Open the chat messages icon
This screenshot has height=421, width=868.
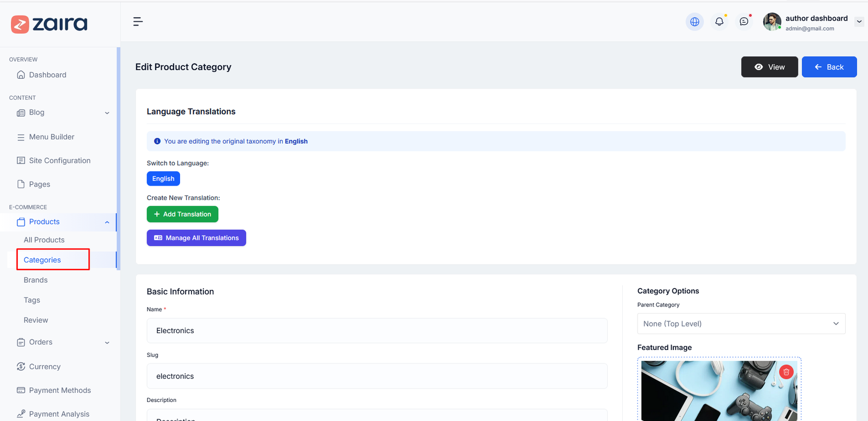744,22
